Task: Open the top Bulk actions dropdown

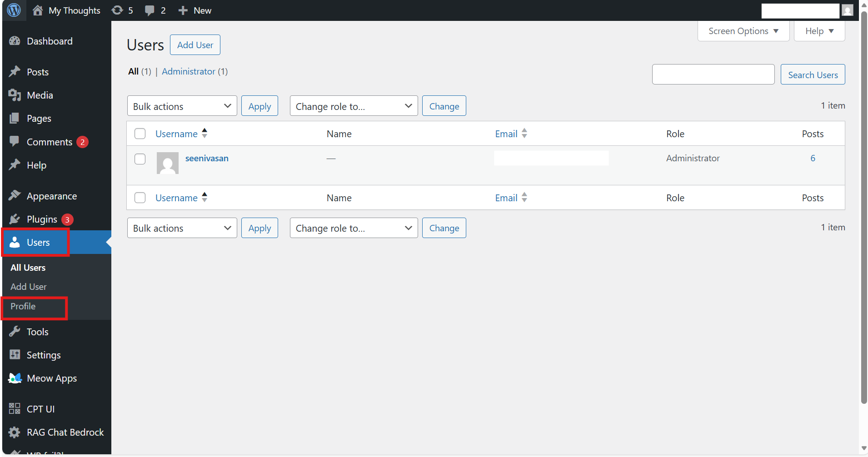Action: (x=182, y=106)
